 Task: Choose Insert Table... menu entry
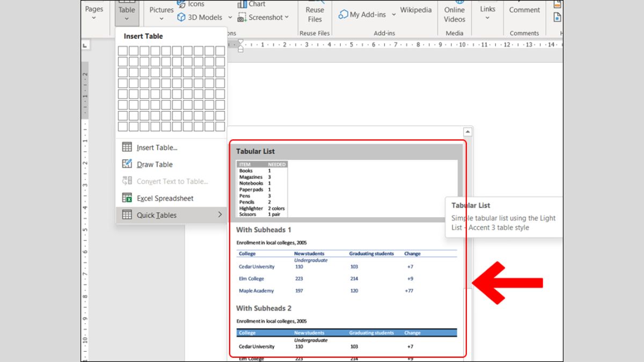click(157, 147)
